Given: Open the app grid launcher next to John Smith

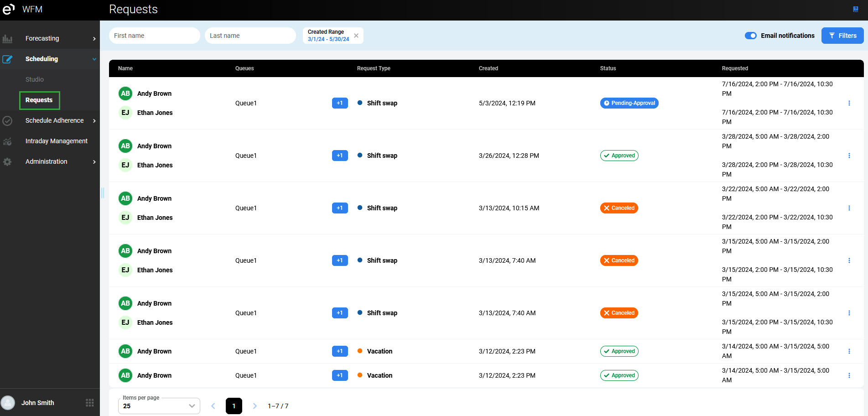Looking at the screenshot, I should tap(90, 403).
